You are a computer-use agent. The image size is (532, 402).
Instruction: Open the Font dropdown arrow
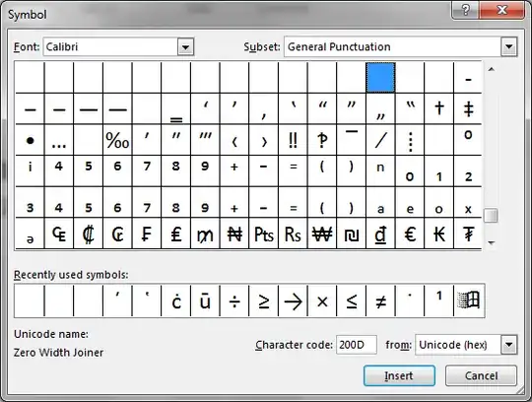(185, 47)
